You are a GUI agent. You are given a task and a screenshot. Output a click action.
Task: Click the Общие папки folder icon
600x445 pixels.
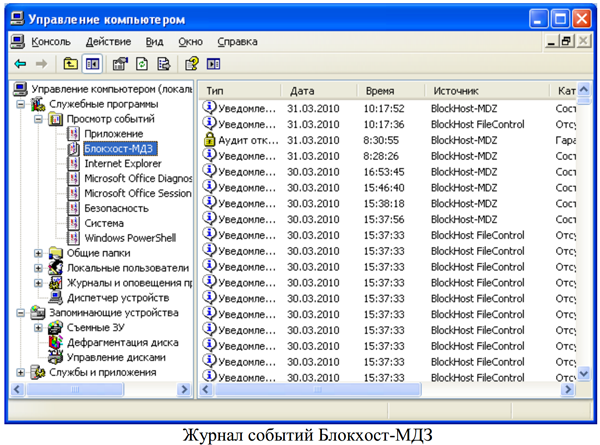[x=56, y=253]
